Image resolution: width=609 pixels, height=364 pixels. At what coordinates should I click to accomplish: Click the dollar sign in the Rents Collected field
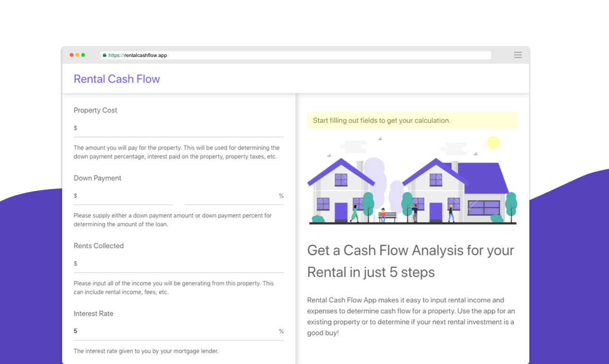tap(75, 263)
